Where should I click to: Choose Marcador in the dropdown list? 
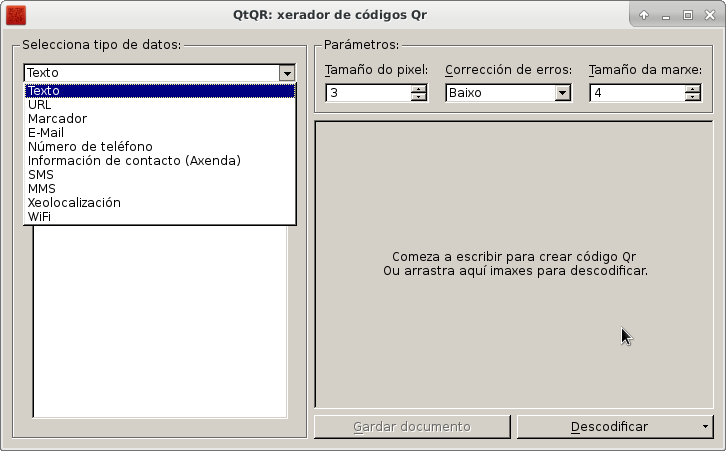(57, 119)
